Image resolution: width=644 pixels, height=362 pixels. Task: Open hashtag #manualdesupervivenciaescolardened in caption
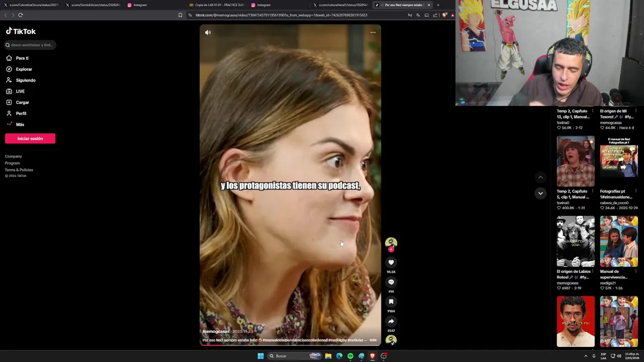(x=295, y=340)
